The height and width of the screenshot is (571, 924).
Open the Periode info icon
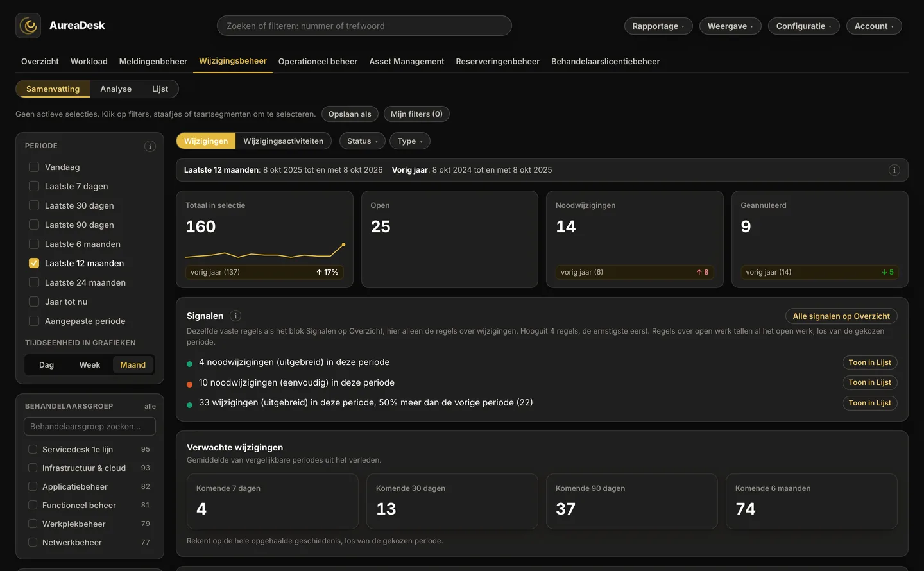tap(150, 146)
